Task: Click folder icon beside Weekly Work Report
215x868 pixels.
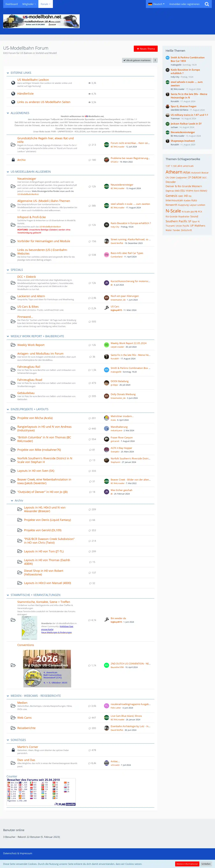Action: pyautogui.click(x=13, y=345)
